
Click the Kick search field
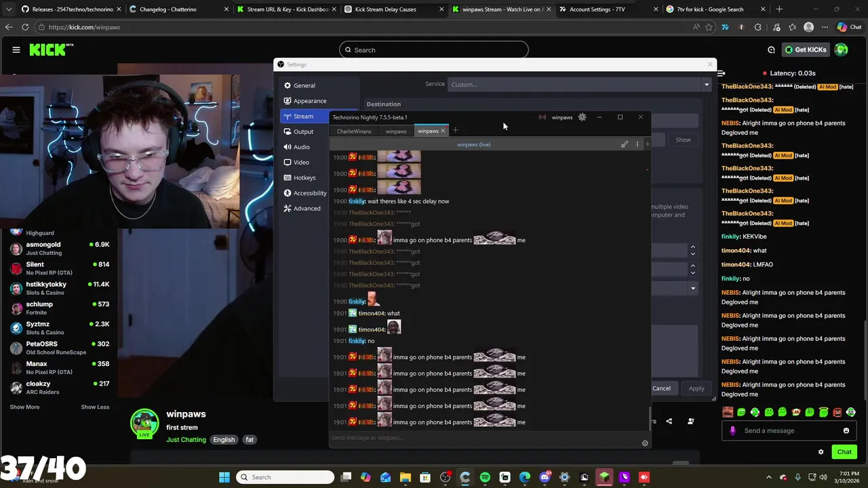(x=434, y=49)
